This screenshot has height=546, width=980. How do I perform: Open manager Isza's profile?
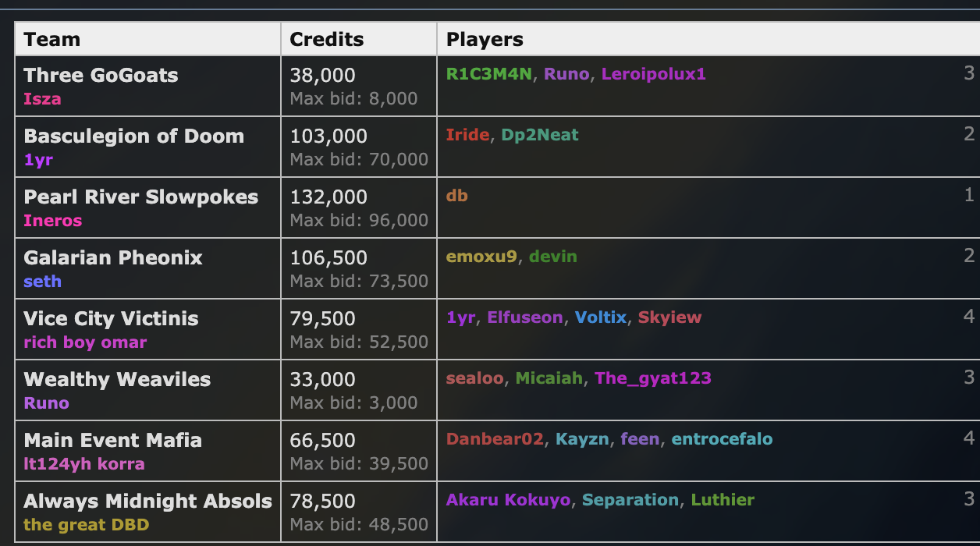[x=42, y=99]
